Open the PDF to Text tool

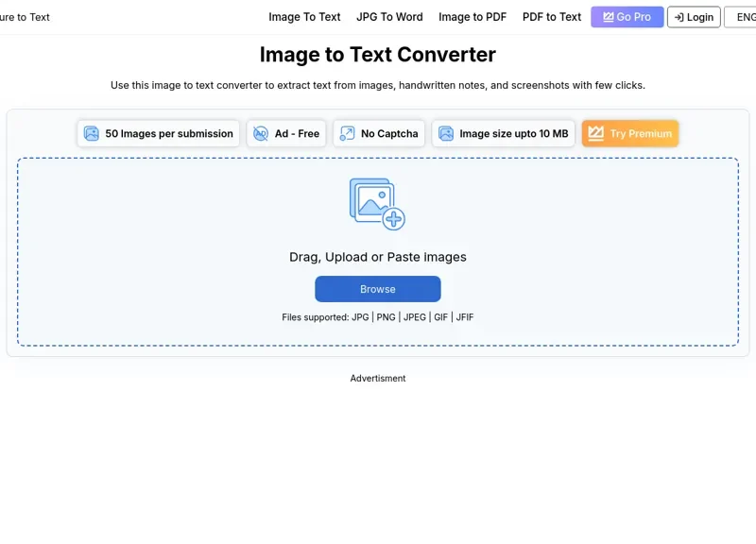tap(551, 16)
